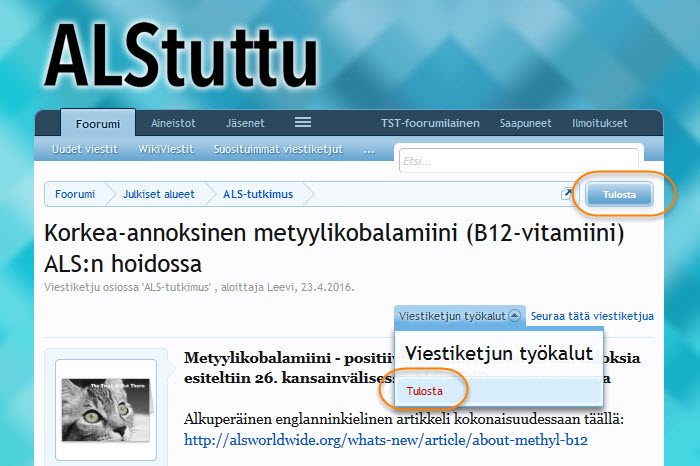700x466 pixels.
Task: Click Seuraa tätä viestiketjua link
Action: pos(592,316)
